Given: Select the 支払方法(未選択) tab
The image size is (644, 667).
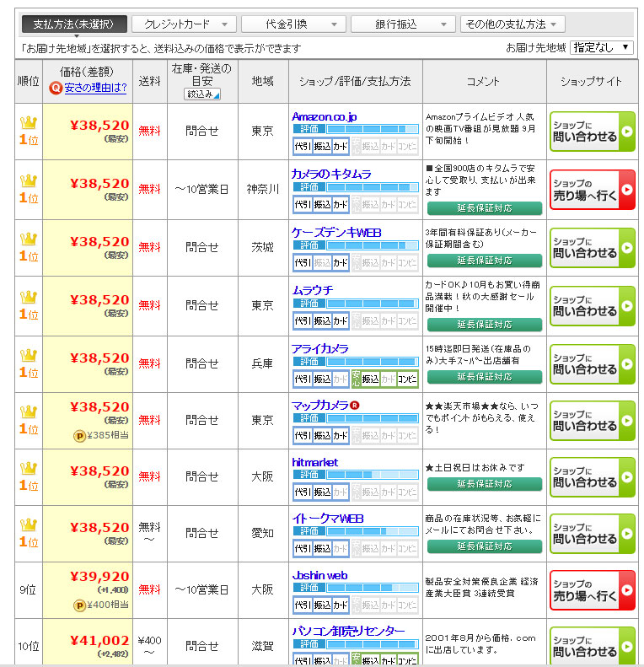Looking at the screenshot, I should (x=74, y=24).
